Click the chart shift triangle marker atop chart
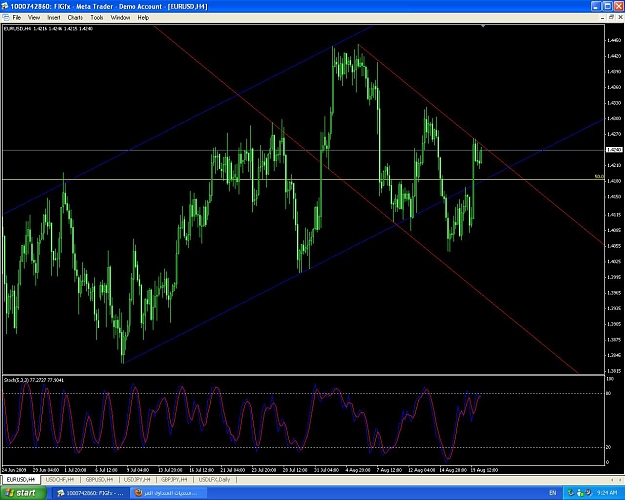This screenshot has height=500, width=625. (x=483, y=26)
